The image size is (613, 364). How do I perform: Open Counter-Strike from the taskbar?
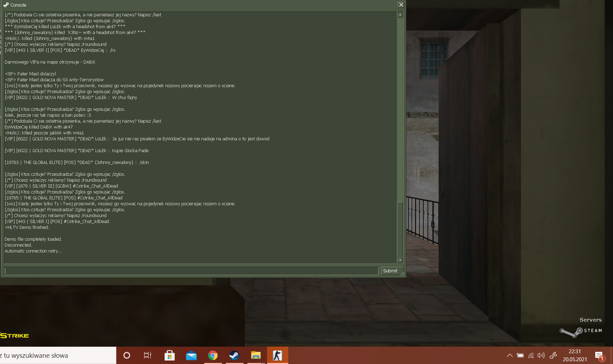point(277,355)
